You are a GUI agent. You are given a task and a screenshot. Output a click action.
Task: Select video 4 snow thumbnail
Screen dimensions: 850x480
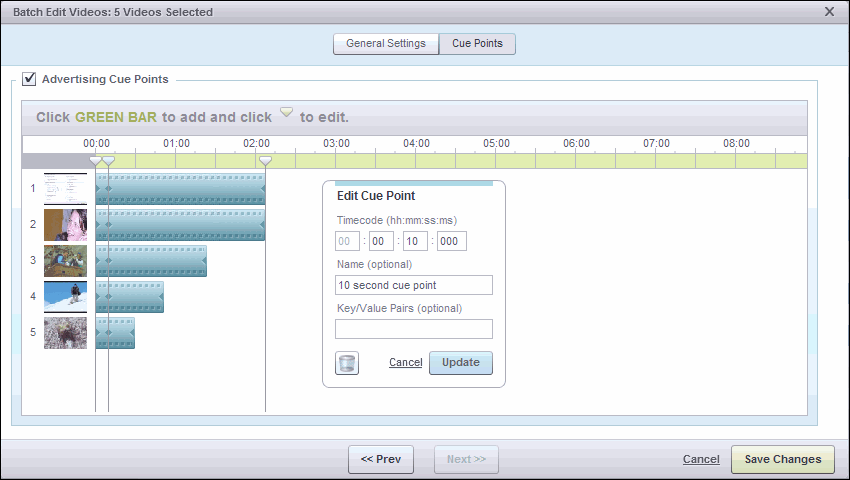[66, 297]
